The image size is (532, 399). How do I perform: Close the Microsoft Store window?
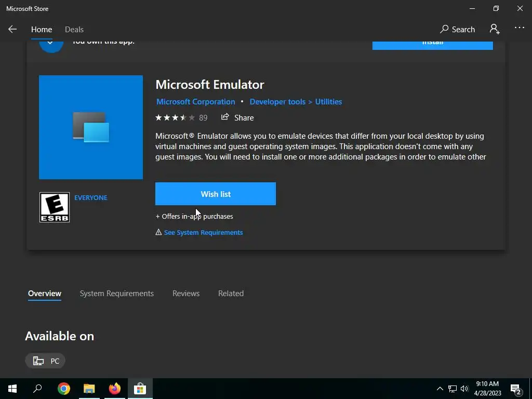click(x=520, y=8)
